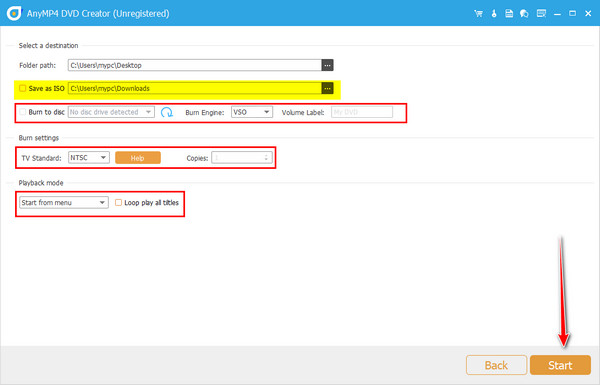Enable Loop play all titles
The height and width of the screenshot is (385, 600).
tap(119, 202)
